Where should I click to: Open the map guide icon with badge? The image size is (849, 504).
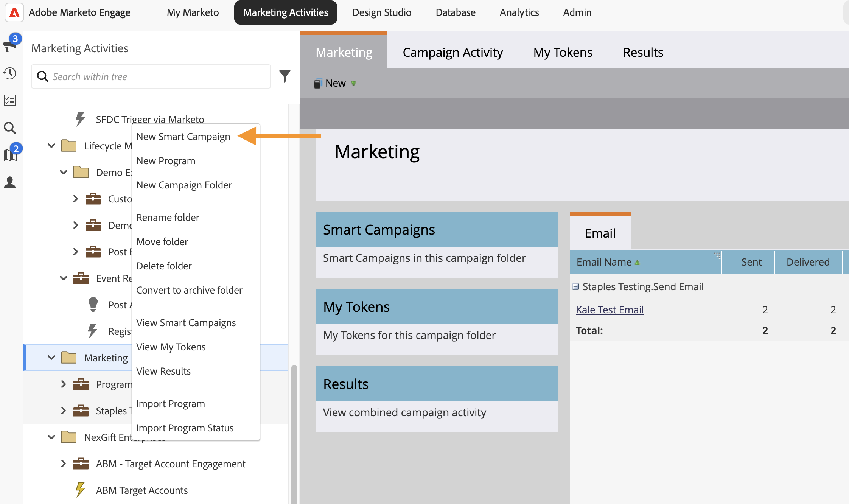pos(10,154)
